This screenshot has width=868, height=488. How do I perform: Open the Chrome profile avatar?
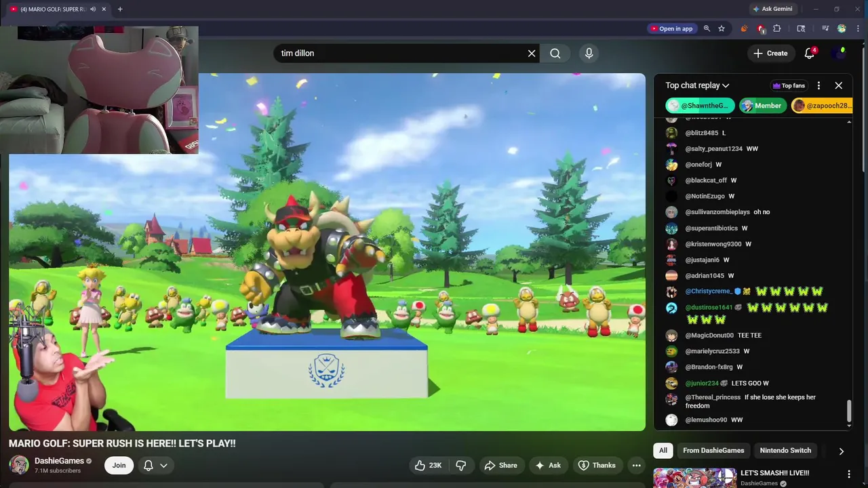coord(842,28)
